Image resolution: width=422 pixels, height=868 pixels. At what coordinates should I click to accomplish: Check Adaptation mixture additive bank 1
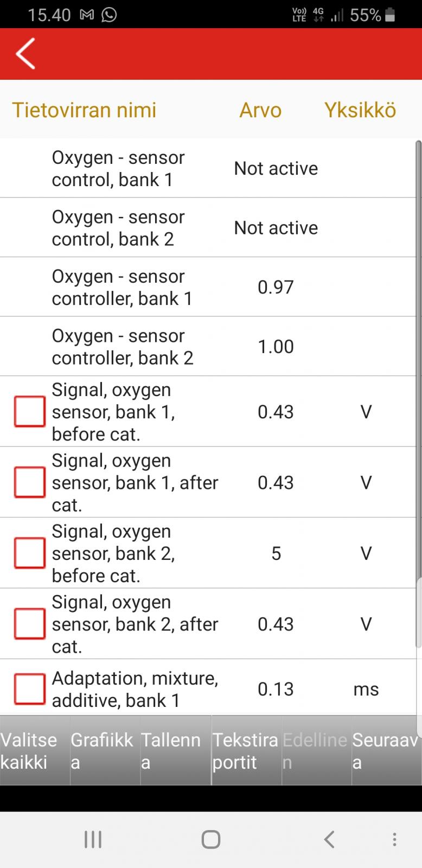tap(29, 688)
